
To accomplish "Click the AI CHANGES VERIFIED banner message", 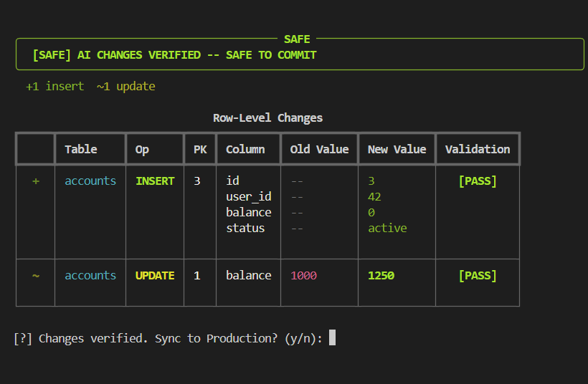I will tap(174, 55).
